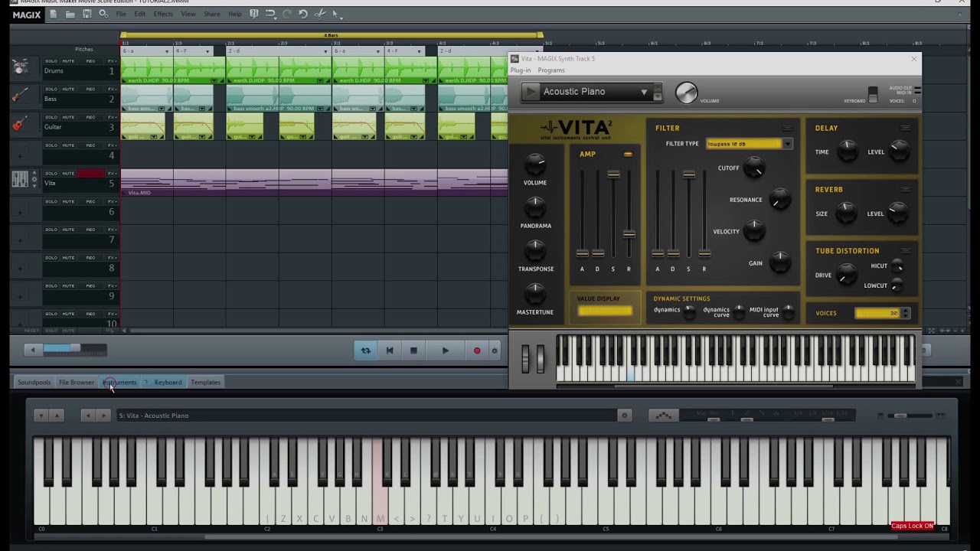The width and height of the screenshot is (980, 551).
Task: Open keyboard panel settings gear icon
Action: pyautogui.click(x=625, y=416)
